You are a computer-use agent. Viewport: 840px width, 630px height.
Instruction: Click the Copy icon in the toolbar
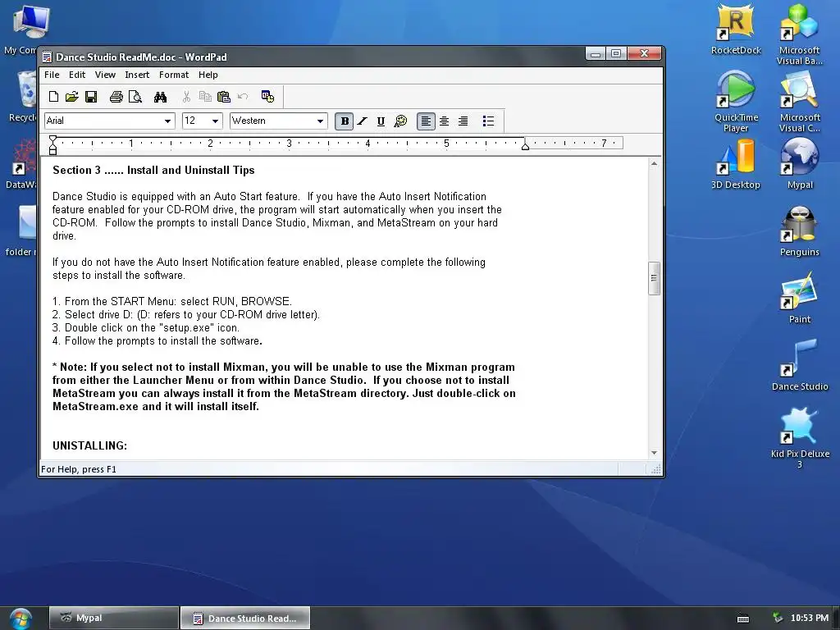point(204,97)
